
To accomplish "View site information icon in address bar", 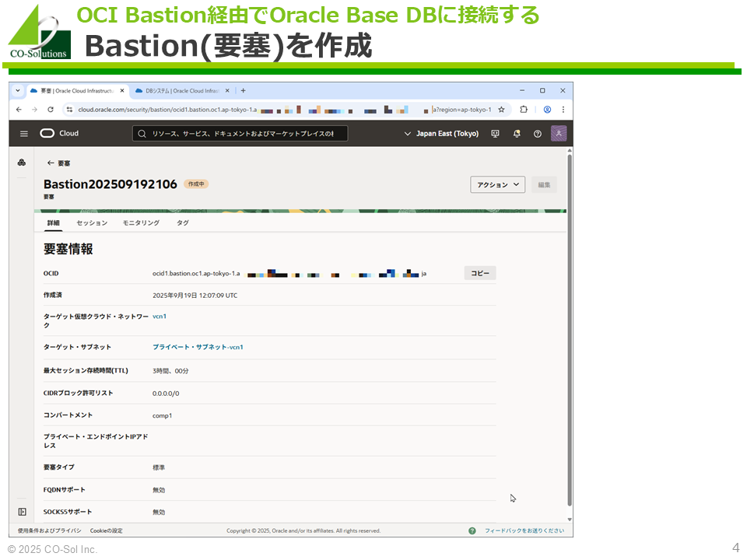I will click(69, 110).
